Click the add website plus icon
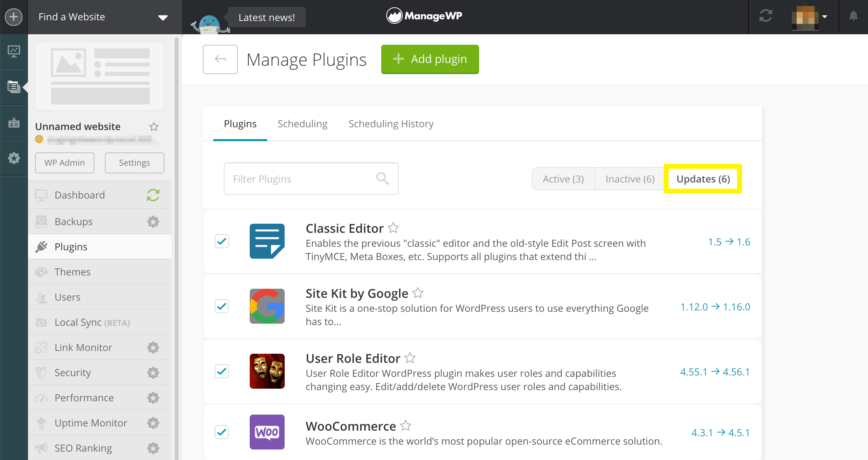Screen dimensions: 868x460 tap(14, 17)
